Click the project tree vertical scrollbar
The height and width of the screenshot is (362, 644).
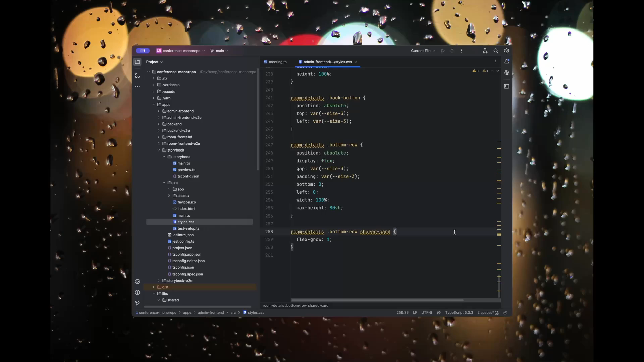pos(258,119)
